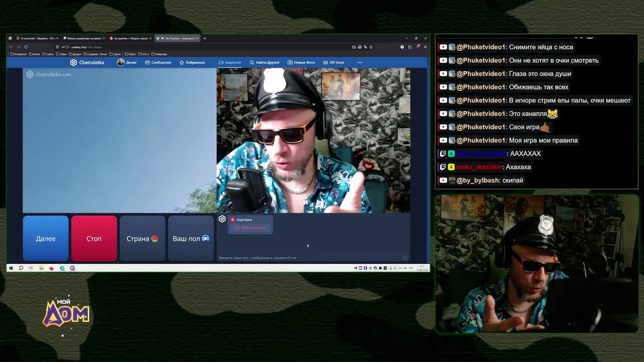Bookmark this page with the star icon
644x362 pixels.
click(x=371, y=47)
